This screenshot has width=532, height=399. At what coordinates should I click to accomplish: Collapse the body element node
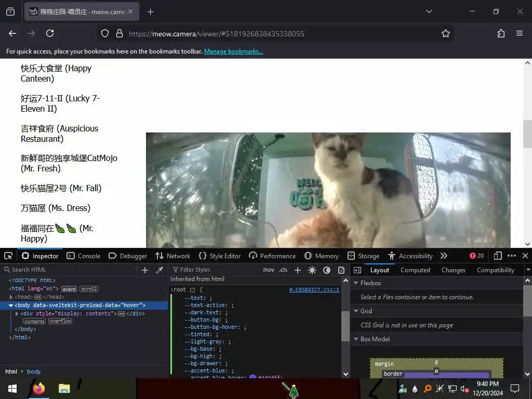point(11,305)
